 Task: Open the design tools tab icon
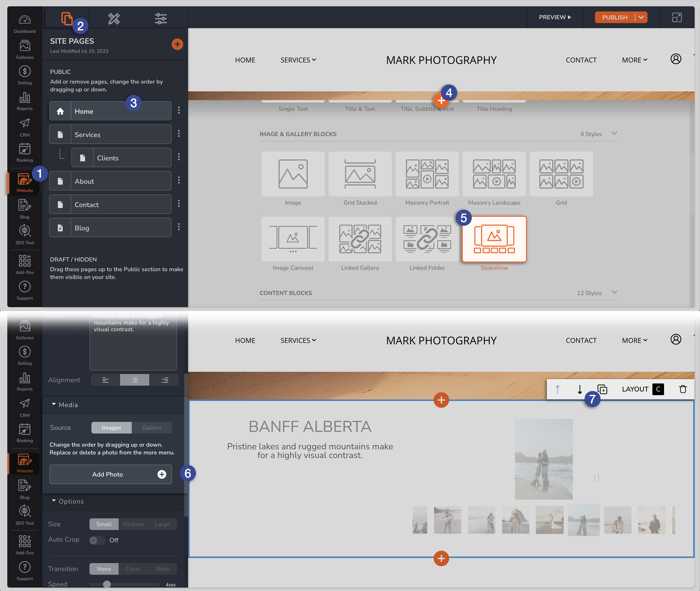(x=114, y=18)
